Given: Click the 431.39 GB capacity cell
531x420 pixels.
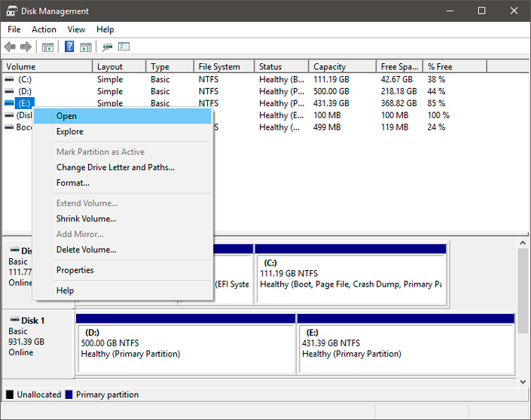Looking at the screenshot, I should point(331,103).
